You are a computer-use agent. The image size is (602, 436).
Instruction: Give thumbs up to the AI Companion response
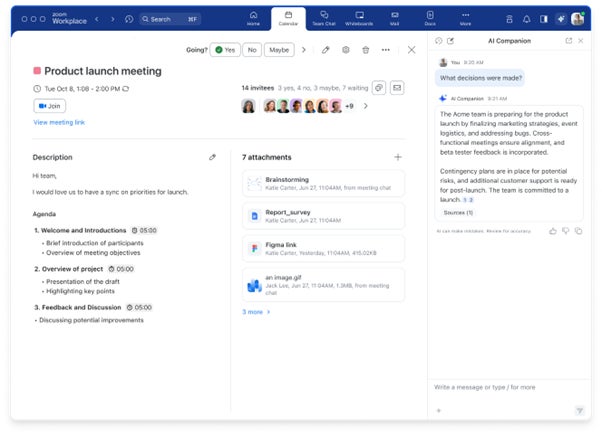coord(552,231)
